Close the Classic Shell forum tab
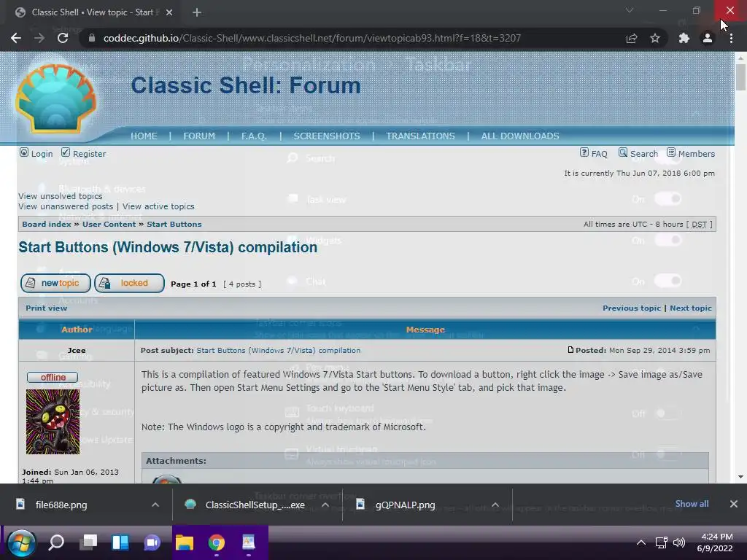 coord(169,12)
